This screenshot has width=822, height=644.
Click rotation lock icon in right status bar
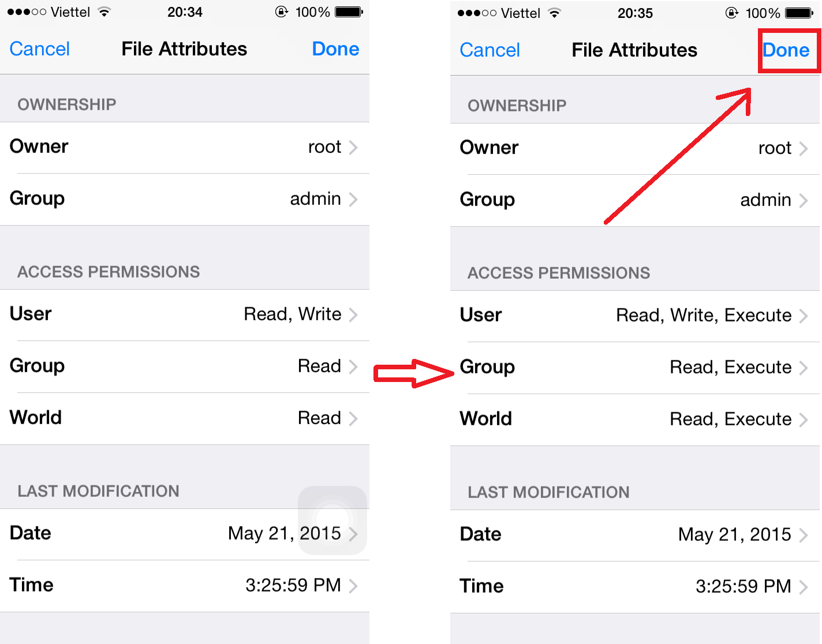pyautogui.click(x=732, y=13)
